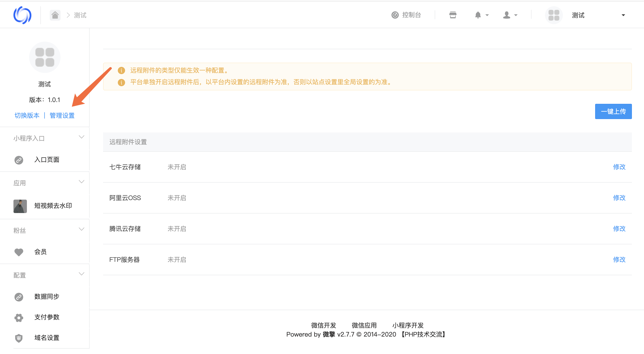Click 修改 for 腾讯云存储
The width and height of the screenshot is (644, 354).
pos(619,229)
